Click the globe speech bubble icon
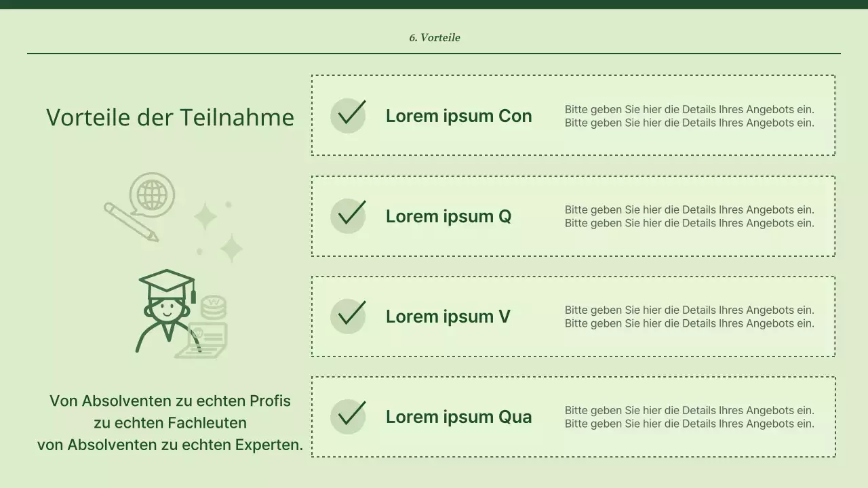The image size is (868, 488). point(151,195)
